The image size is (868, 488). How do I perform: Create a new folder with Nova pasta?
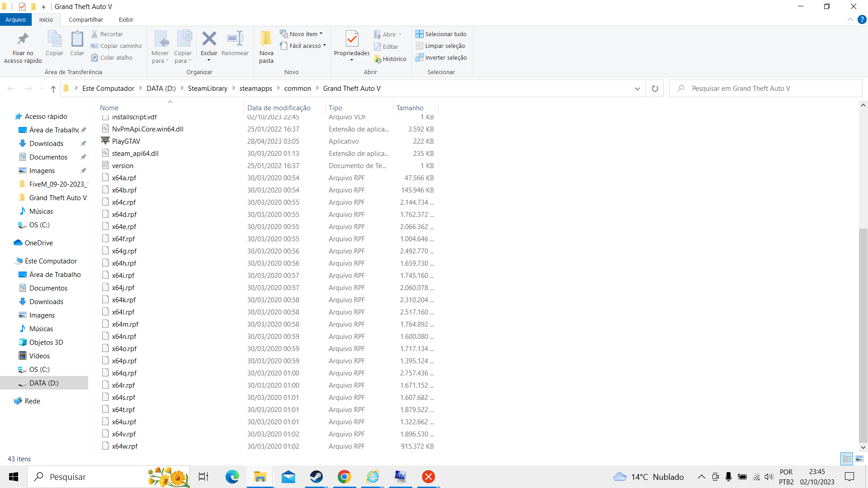(266, 47)
